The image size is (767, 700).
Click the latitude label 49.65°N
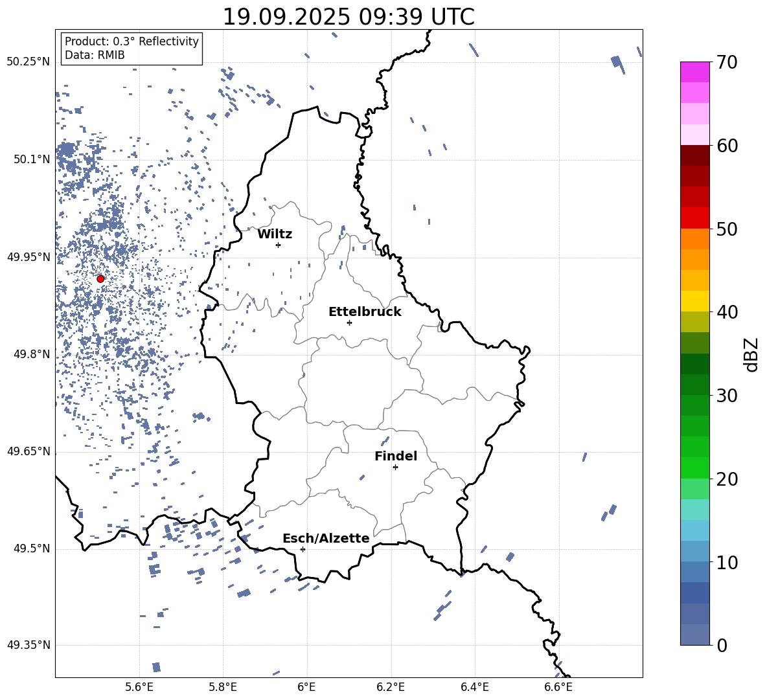[x=29, y=451]
